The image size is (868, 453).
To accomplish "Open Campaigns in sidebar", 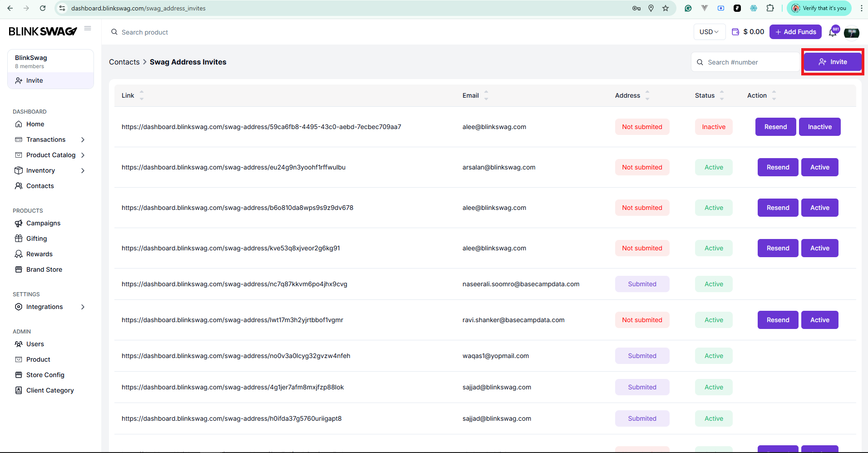I will click(x=43, y=223).
